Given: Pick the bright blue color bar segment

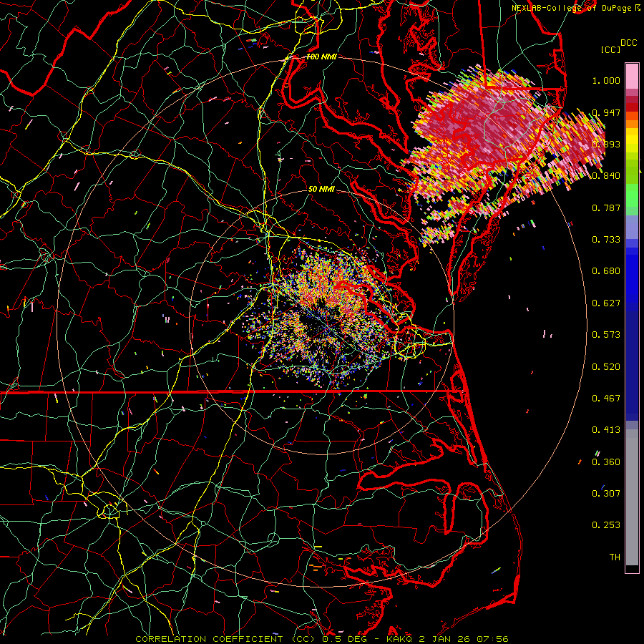Looking at the screenshot, I should pos(632,275).
